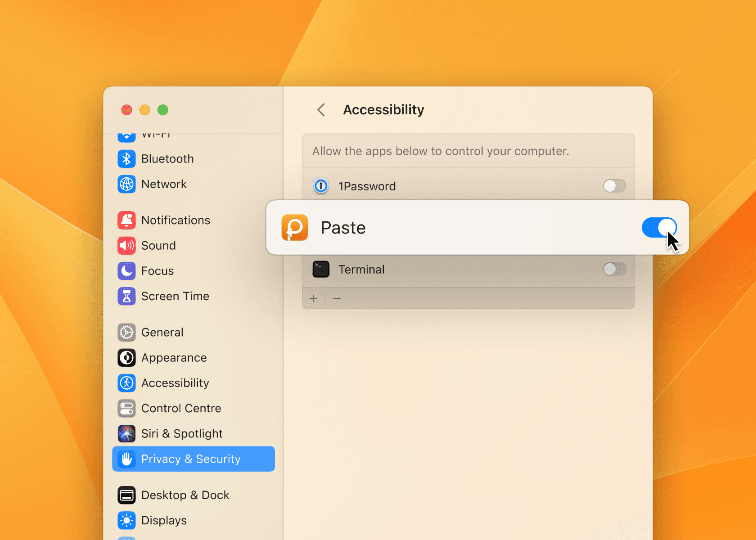
Task: Enable the 1Password accessibility toggle
Action: (x=614, y=186)
